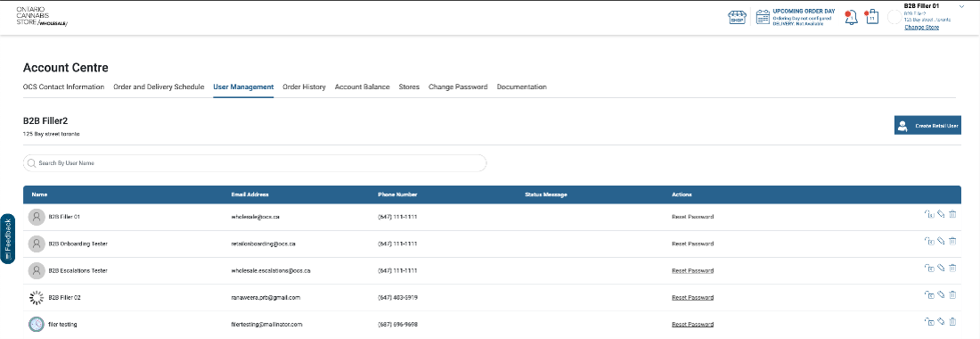Select phone number (687) 696-9698
Viewport: 980px width, 339px height.
398,325
